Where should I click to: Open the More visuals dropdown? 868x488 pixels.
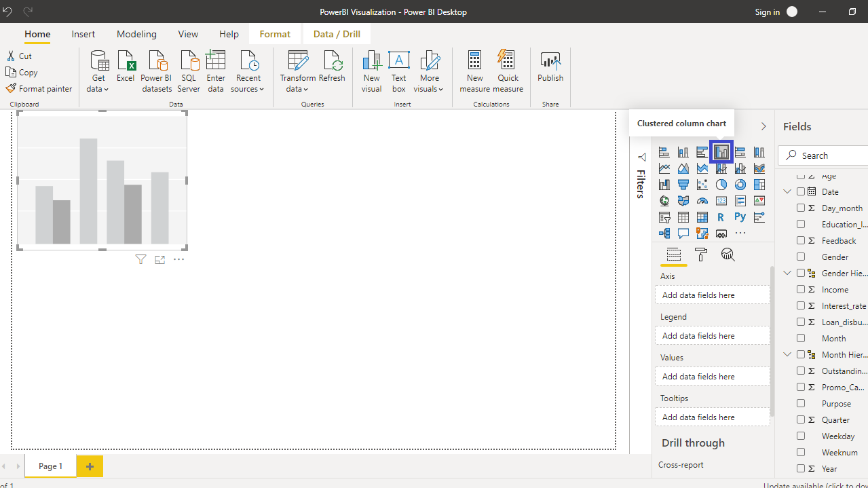[430, 71]
